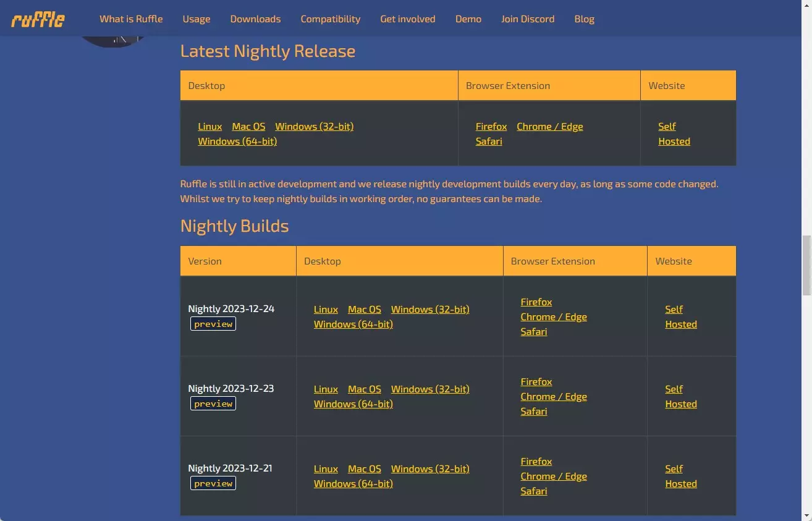The height and width of the screenshot is (521, 812).
Task: Click the Ruffle logo in the header
Action: pyautogui.click(x=38, y=20)
